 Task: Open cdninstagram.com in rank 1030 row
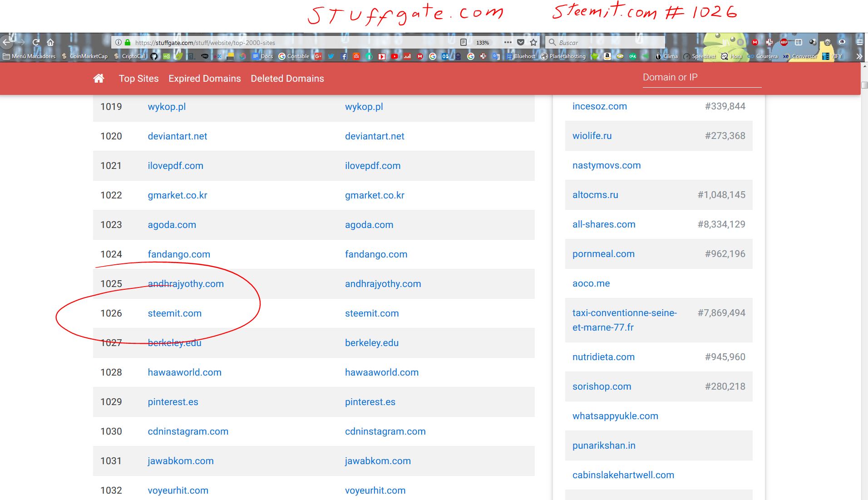pyautogui.click(x=188, y=431)
